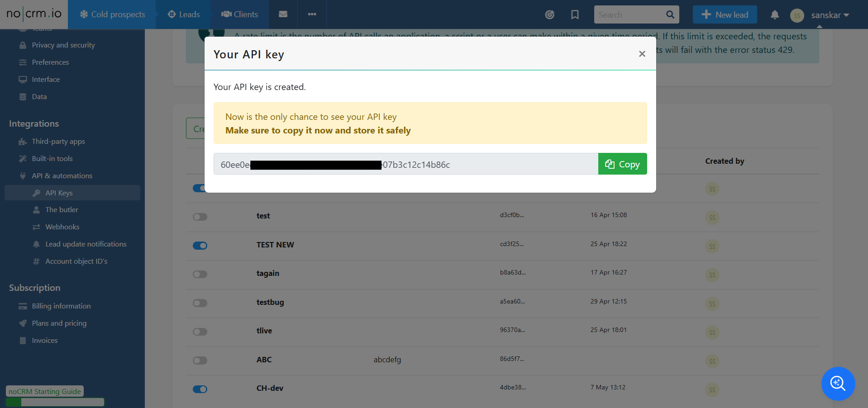Select API Keys in sidebar
This screenshot has width=868, height=408.
tap(72, 193)
